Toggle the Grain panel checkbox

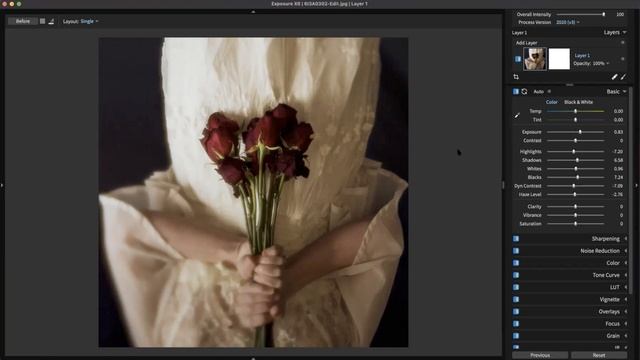tap(516, 336)
